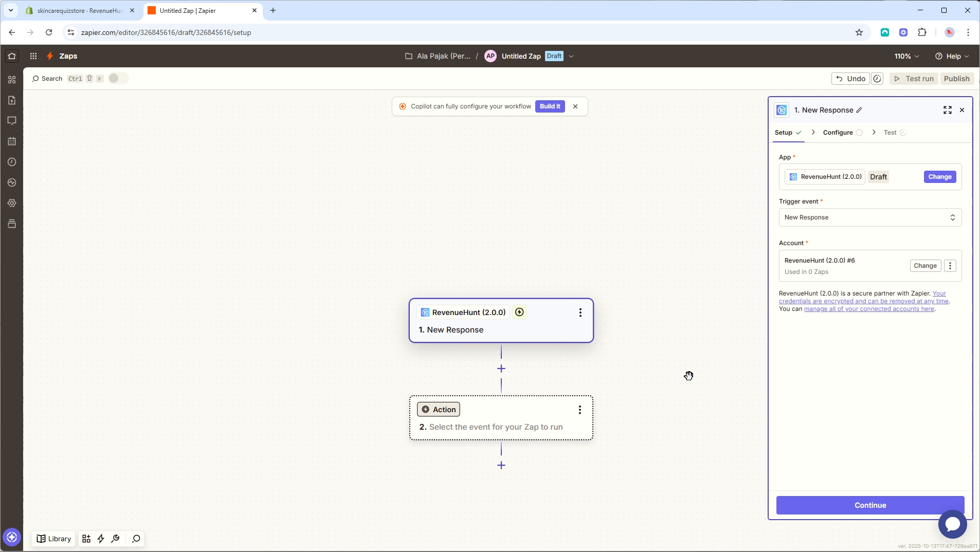Open the Untitled Zap Draft status dropdown
The image size is (980, 552).
572,56
